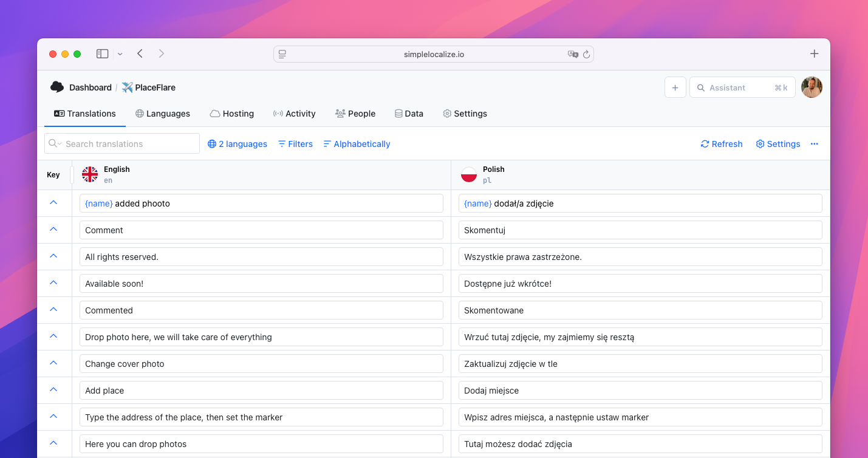Edit the 'Wrzuć tutaj zdjęcie' Polish field
868x458 pixels.
(640, 337)
